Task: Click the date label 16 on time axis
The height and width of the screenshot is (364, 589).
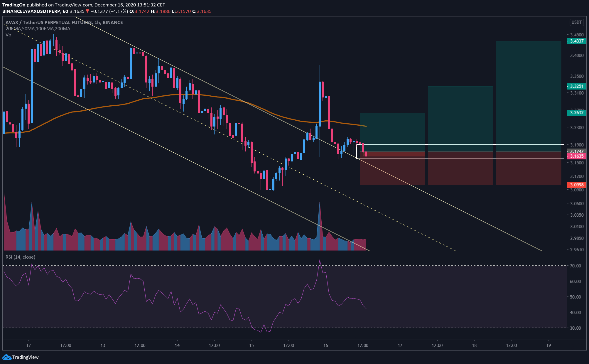Action: coord(326,345)
